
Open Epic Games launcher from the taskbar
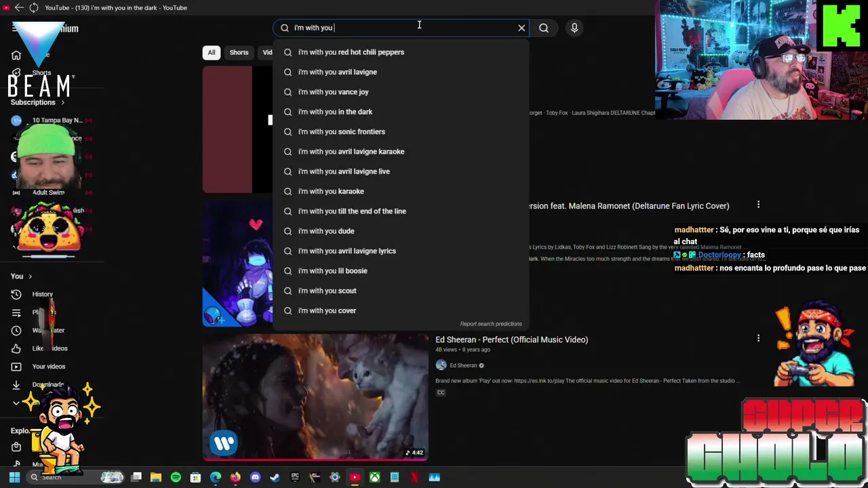coord(295,477)
